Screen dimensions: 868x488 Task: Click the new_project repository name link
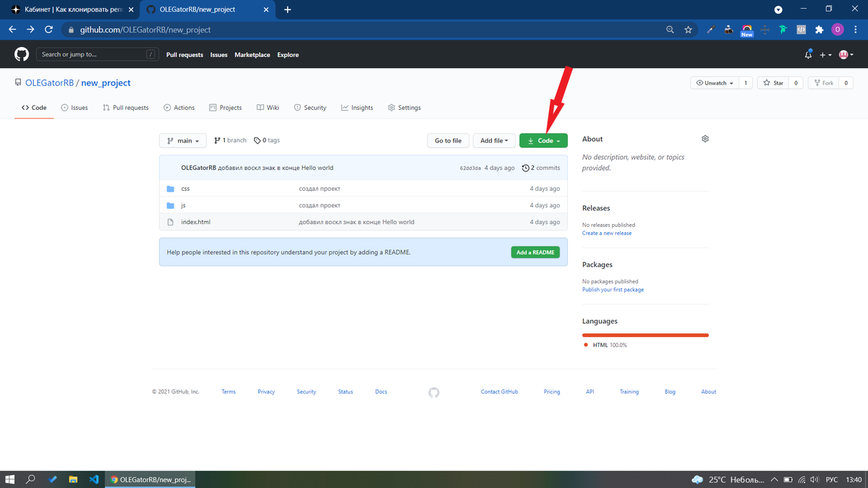click(106, 83)
